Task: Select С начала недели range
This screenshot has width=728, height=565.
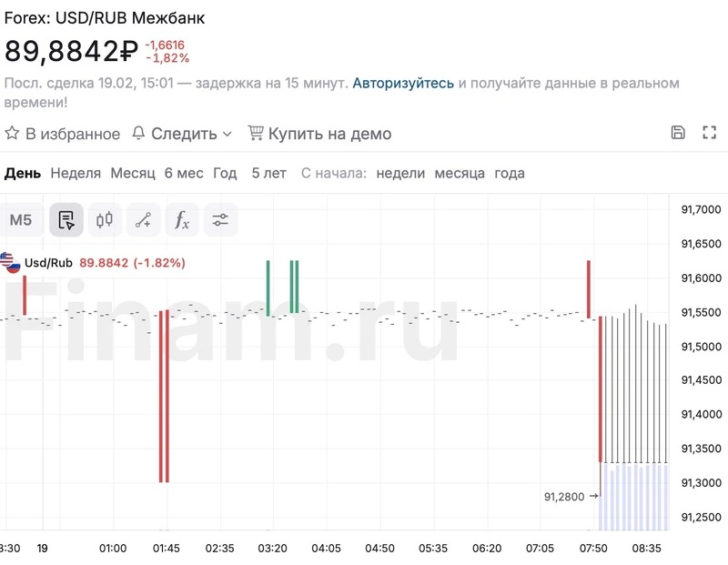Action: coord(400,173)
